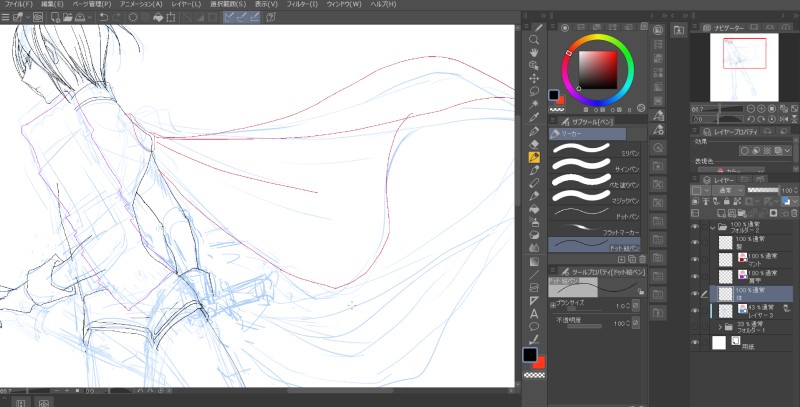
Task: Hide the 髪 layer with eye icon
Action: (x=695, y=242)
